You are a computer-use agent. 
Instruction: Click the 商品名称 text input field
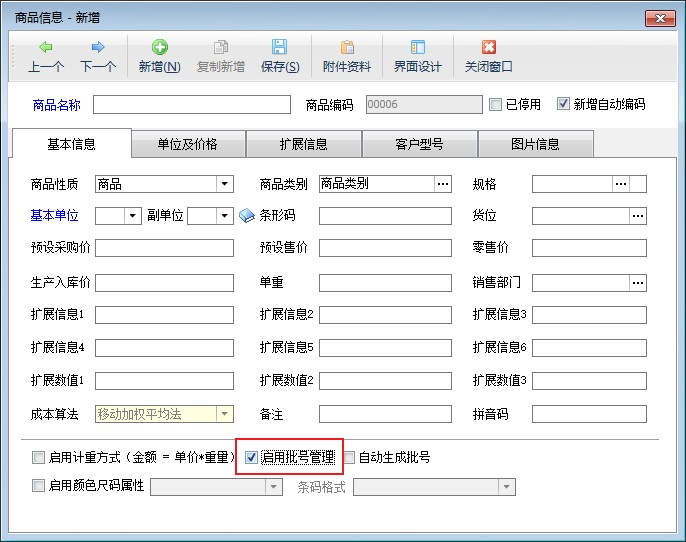pyautogui.click(x=192, y=104)
